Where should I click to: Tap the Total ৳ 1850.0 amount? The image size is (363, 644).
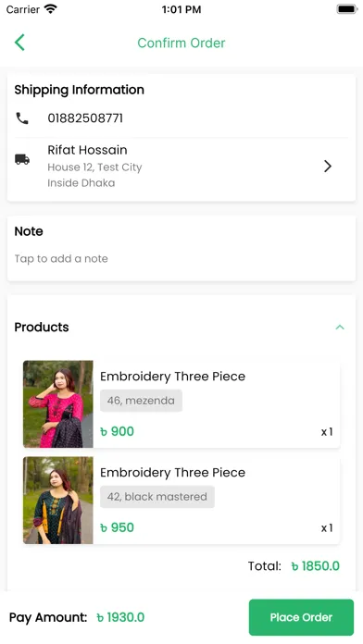click(316, 566)
